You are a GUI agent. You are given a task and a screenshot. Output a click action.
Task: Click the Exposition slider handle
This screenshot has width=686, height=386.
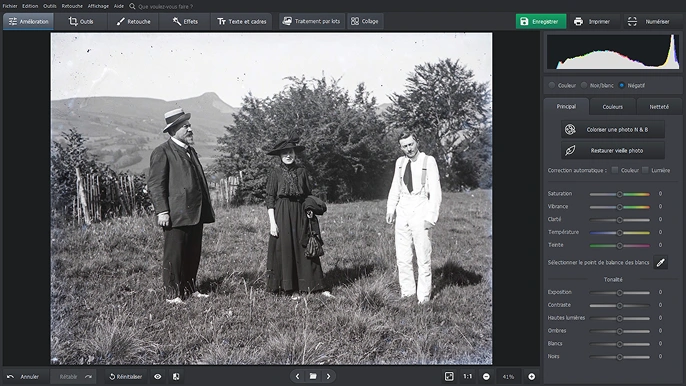(620, 293)
